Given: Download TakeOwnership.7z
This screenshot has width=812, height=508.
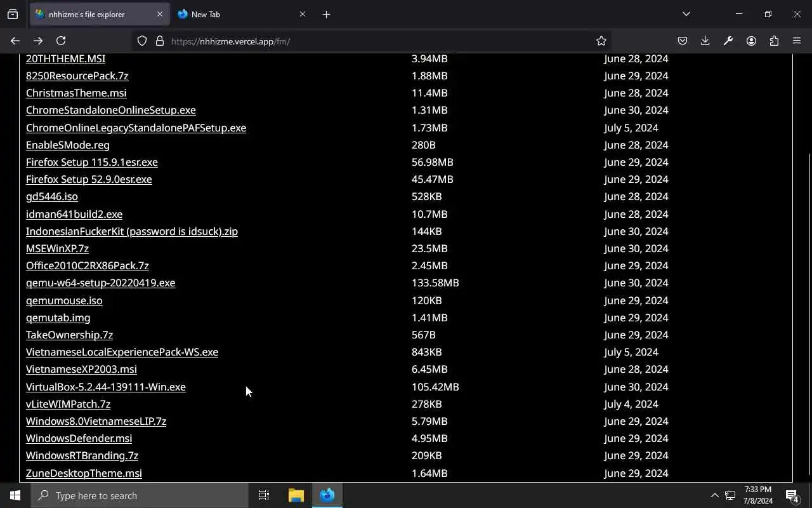Looking at the screenshot, I should point(69,335).
